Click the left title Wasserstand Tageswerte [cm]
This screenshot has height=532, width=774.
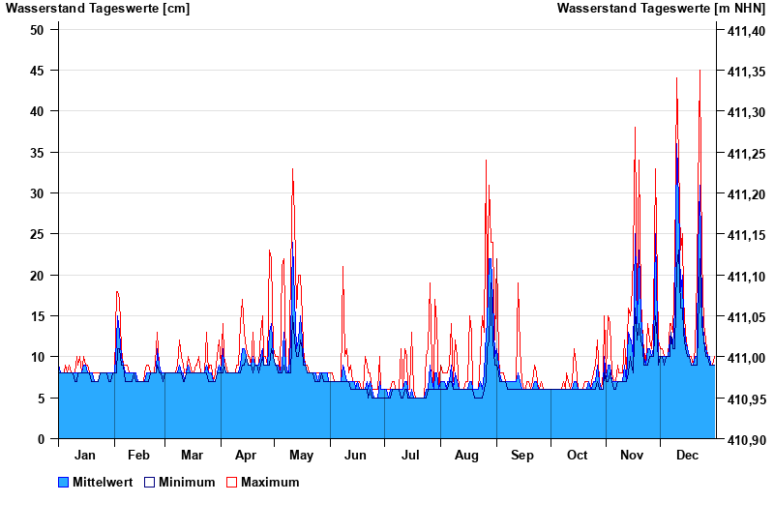pyautogui.click(x=98, y=9)
